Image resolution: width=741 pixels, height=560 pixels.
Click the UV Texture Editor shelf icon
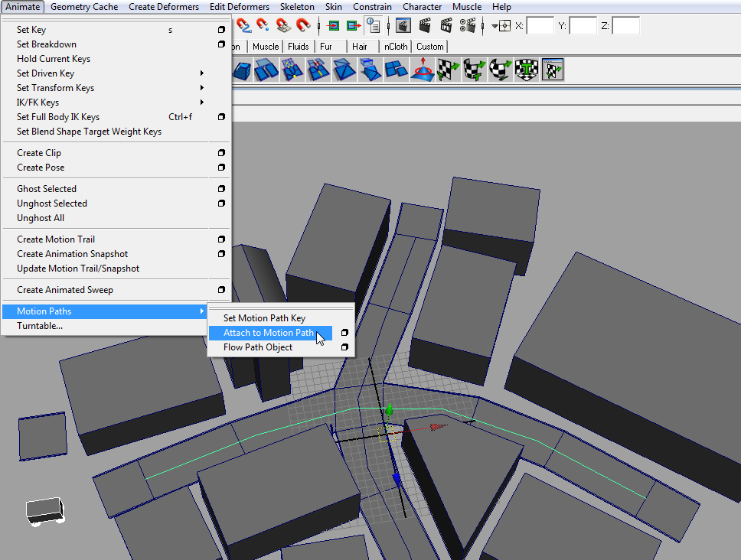click(x=552, y=70)
